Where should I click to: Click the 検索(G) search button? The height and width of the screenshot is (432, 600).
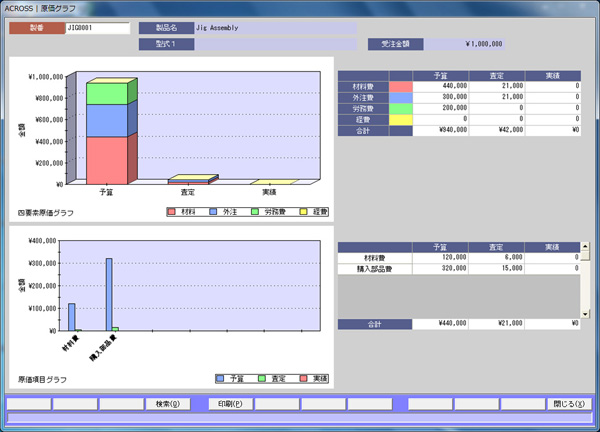(168, 404)
